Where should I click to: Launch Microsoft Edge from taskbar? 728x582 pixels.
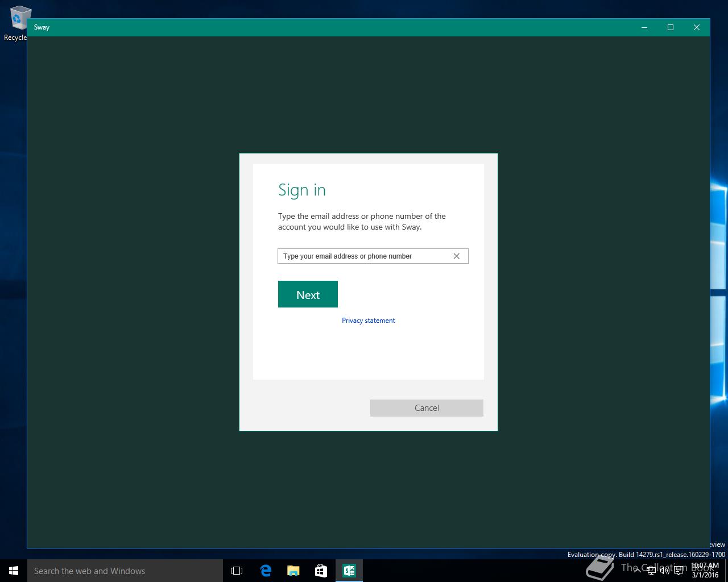[266, 571]
